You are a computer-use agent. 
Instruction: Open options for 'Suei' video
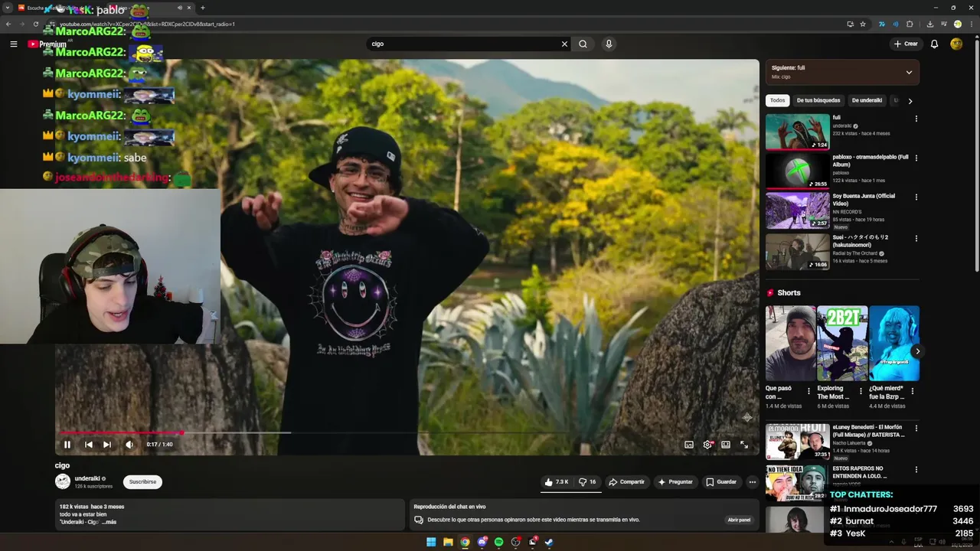tap(916, 238)
